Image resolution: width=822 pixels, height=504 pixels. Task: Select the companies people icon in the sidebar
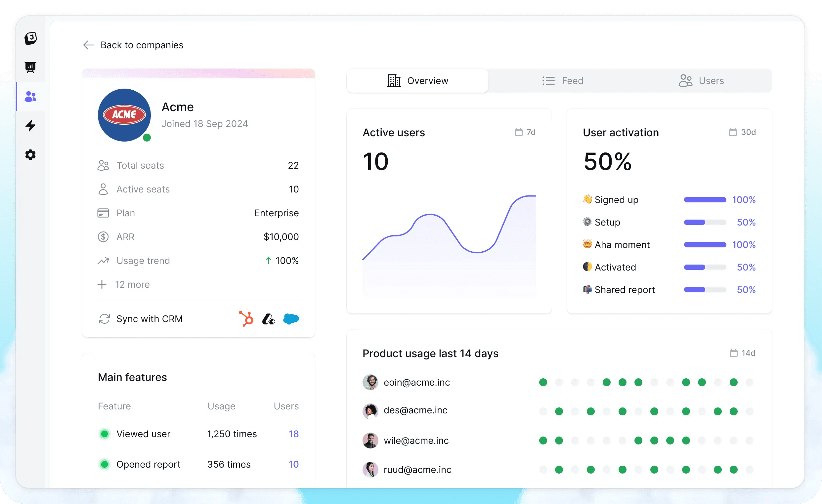[x=30, y=97]
